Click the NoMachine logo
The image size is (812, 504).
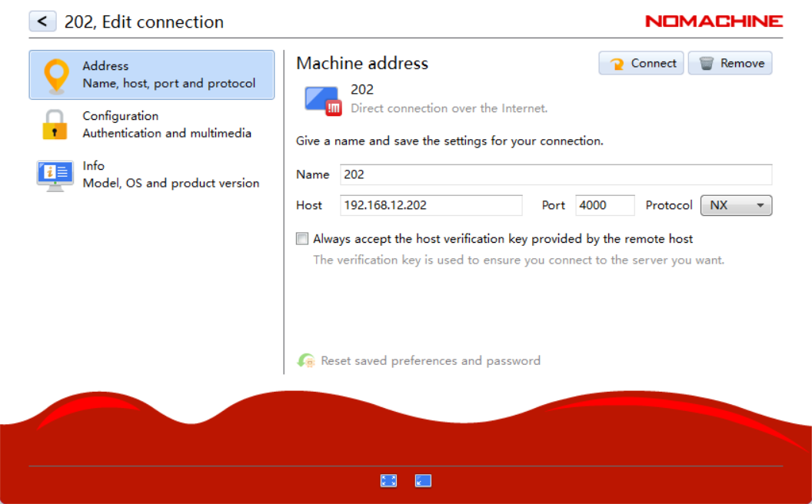(x=714, y=22)
